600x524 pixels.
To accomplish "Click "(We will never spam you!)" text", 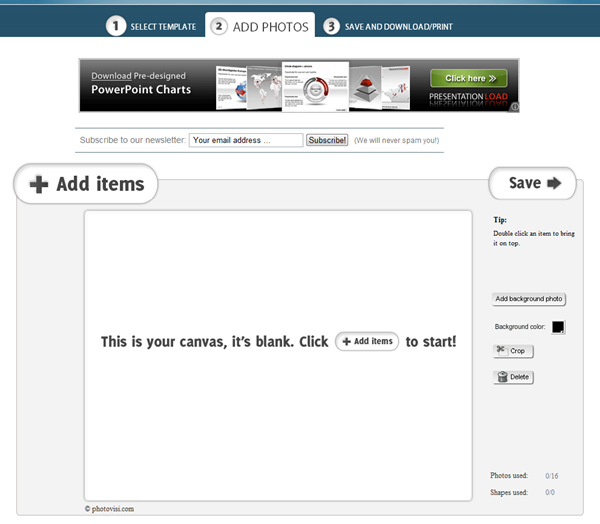I will pos(396,140).
